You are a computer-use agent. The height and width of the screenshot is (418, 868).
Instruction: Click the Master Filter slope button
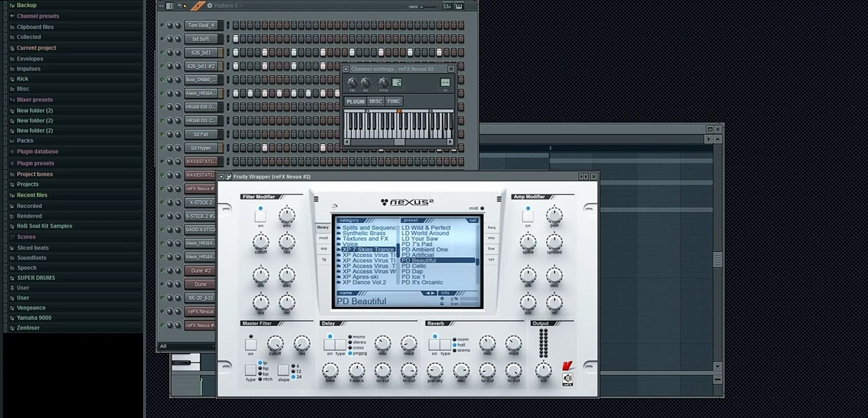[x=284, y=370]
